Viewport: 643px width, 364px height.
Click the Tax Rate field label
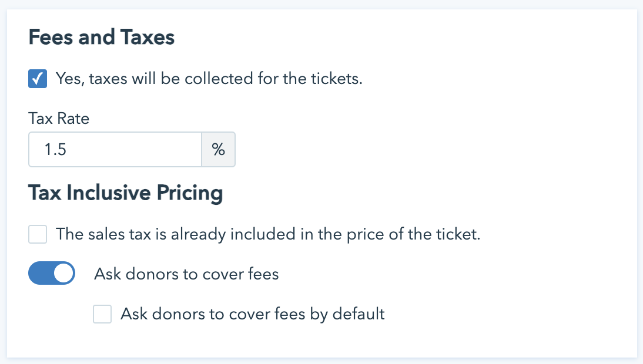tap(59, 119)
